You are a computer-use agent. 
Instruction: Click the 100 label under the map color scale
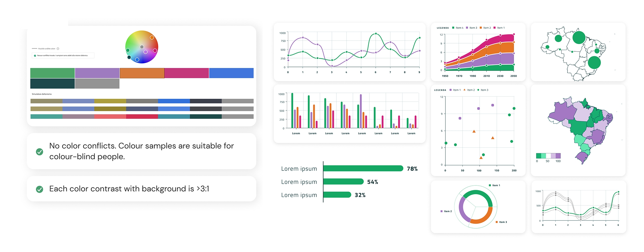coord(558,161)
